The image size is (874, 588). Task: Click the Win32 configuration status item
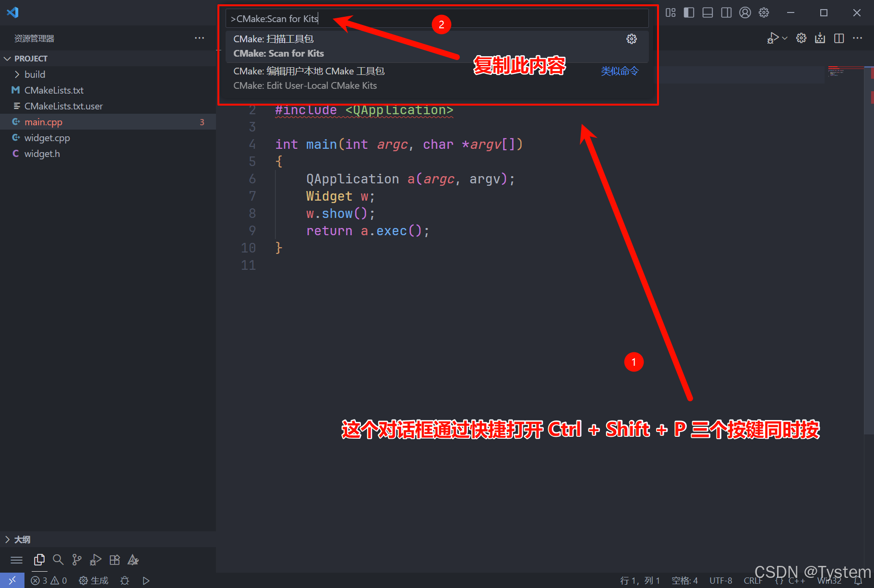829,580
